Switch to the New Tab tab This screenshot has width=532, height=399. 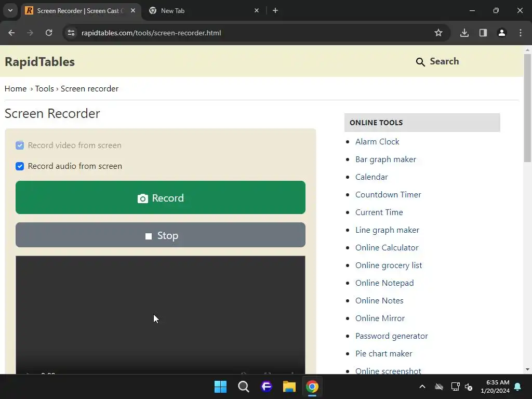click(x=204, y=10)
